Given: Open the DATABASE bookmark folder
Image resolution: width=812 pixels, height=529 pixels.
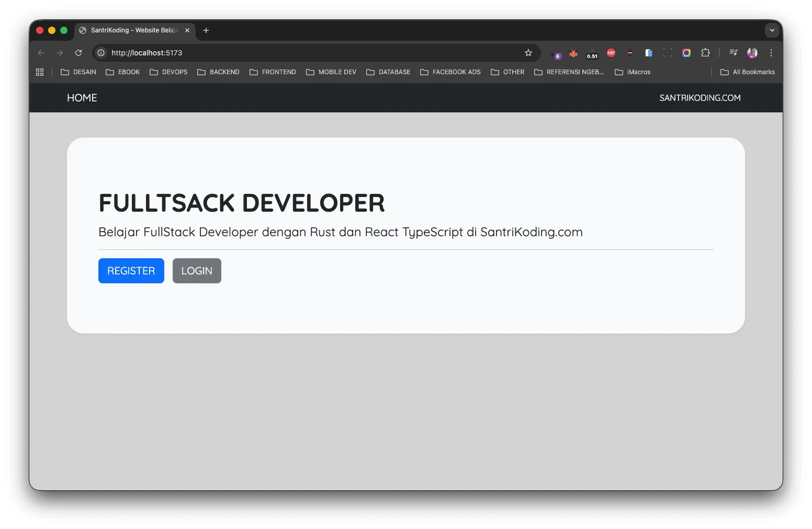Looking at the screenshot, I should 388,72.
